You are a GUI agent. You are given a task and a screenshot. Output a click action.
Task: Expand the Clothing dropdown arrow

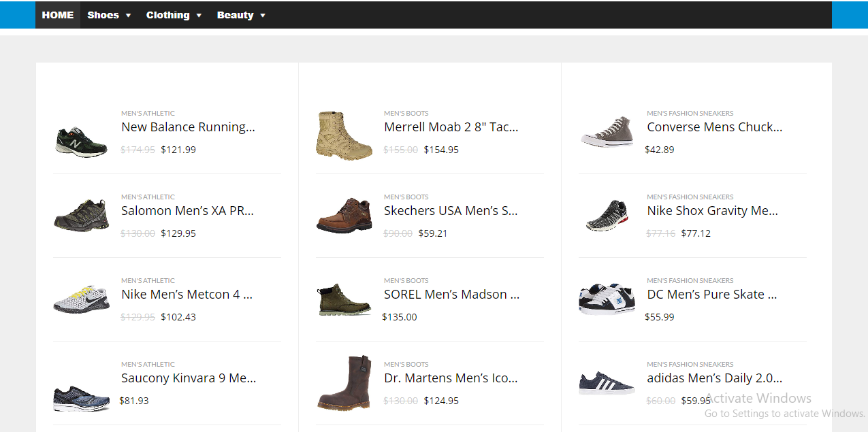(x=199, y=16)
